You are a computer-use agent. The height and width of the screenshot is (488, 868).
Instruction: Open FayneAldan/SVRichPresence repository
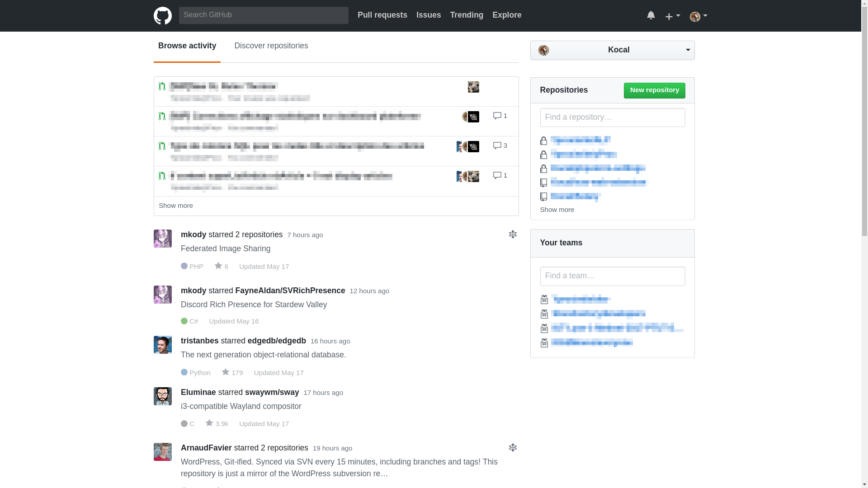pos(290,291)
